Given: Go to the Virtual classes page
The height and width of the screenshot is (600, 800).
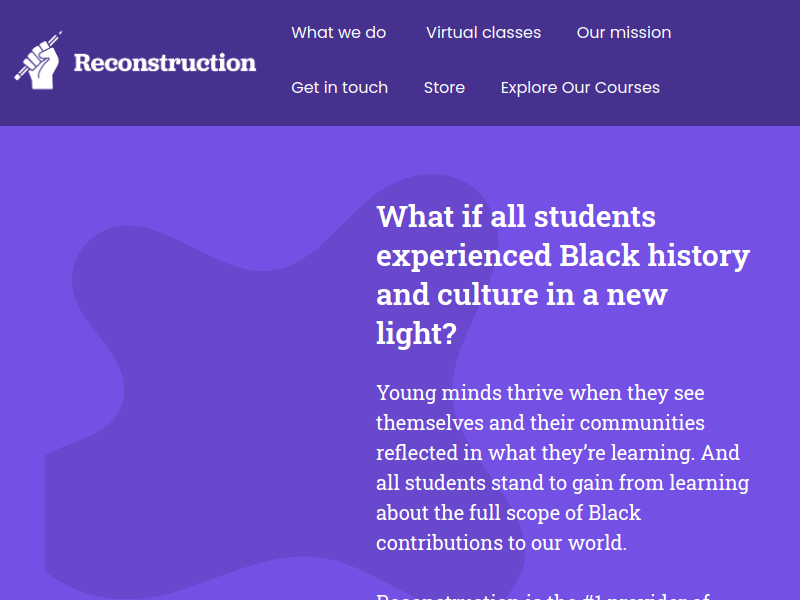Looking at the screenshot, I should click(483, 33).
